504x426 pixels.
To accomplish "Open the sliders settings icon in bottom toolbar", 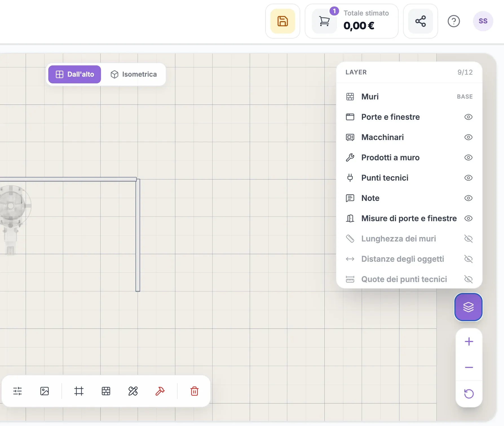I will (x=17, y=391).
